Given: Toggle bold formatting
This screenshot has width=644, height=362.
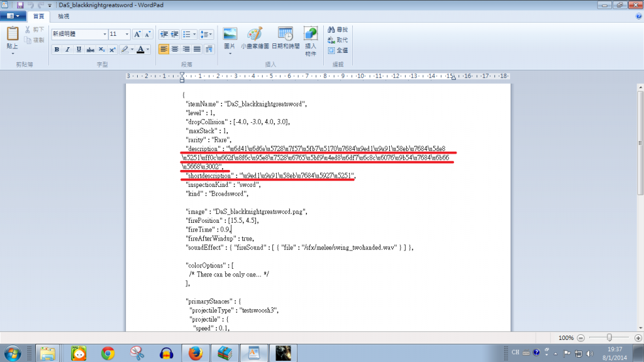Looking at the screenshot, I should (x=57, y=49).
